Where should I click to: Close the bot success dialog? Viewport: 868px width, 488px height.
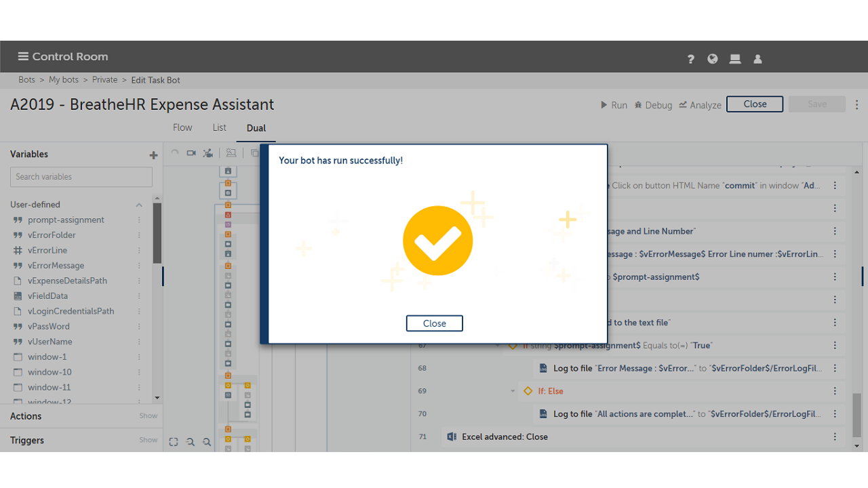click(435, 323)
